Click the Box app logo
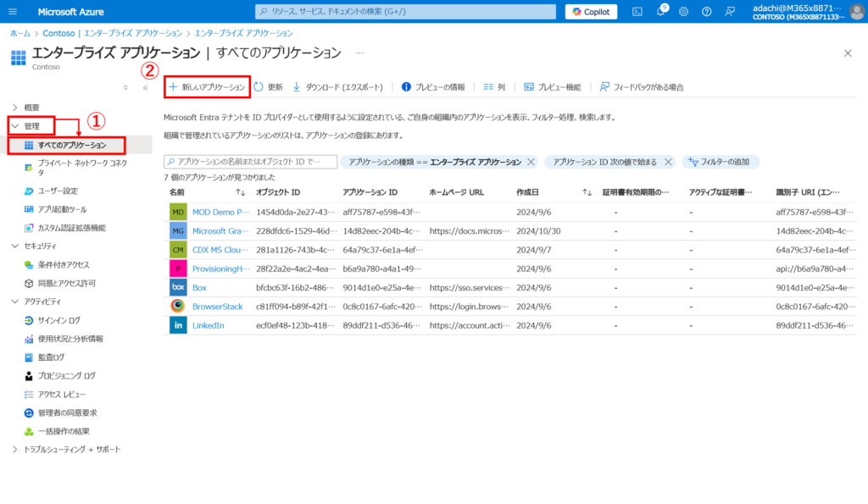The height and width of the screenshot is (504, 868). point(178,287)
